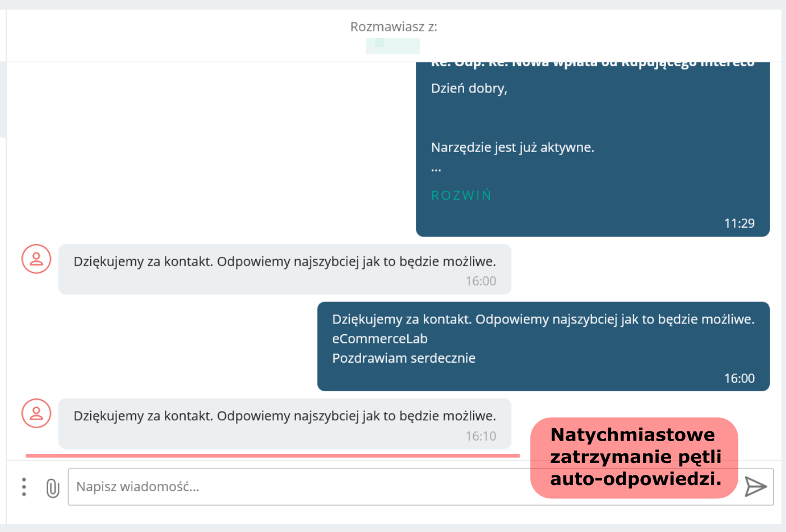Screen dimensions: 786x532
Task: Click the paper plane send icon
Action: [x=757, y=487]
